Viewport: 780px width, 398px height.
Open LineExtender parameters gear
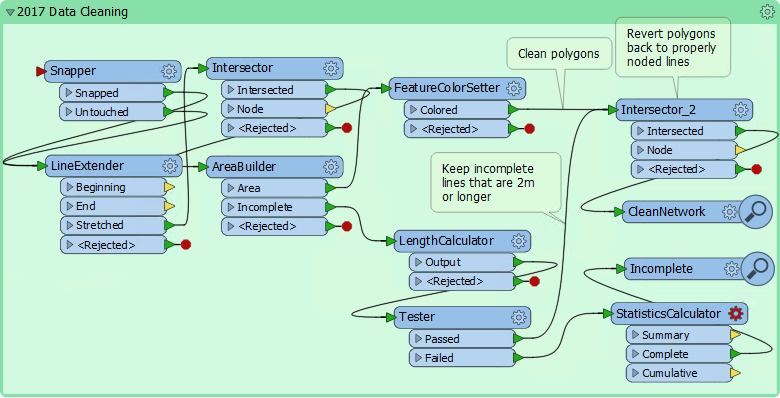[170, 166]
